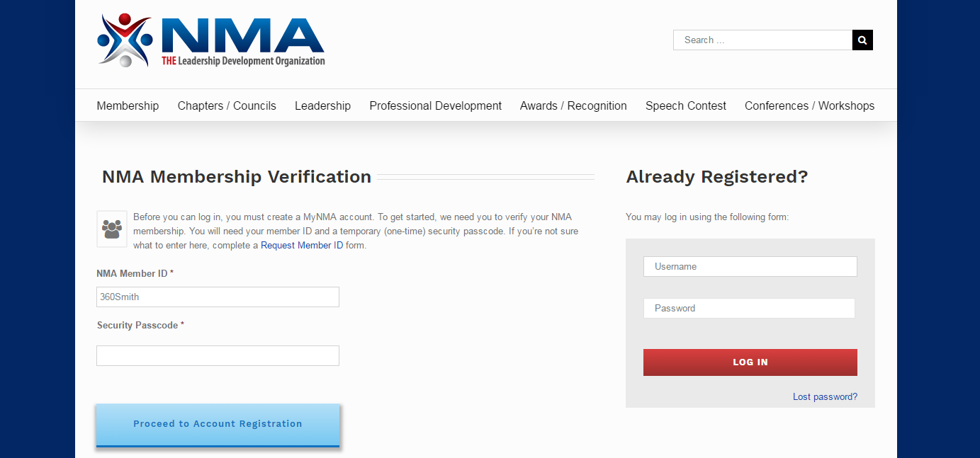The width and height of the screenshot is (980, 458).
Task: Open the Lost password? link
Action: 825,396
